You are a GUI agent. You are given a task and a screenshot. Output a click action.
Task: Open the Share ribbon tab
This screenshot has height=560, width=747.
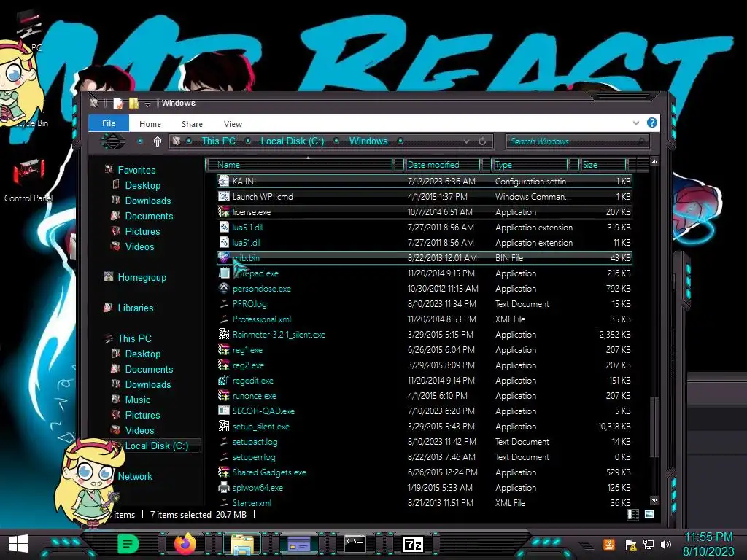(192, 124)
